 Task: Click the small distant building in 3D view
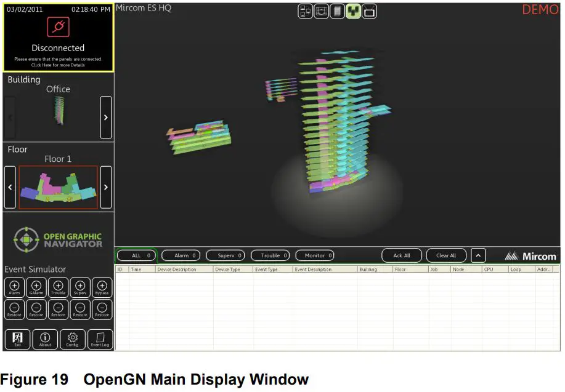pos(281,90)
